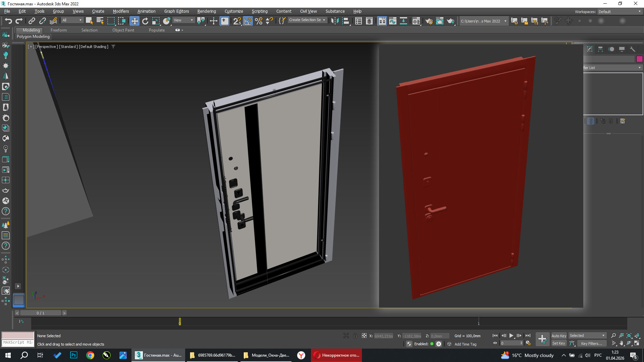The image size is (644, 362).
Task: Click the Select and Link chain icon
Action: click(x=32, y=21)
